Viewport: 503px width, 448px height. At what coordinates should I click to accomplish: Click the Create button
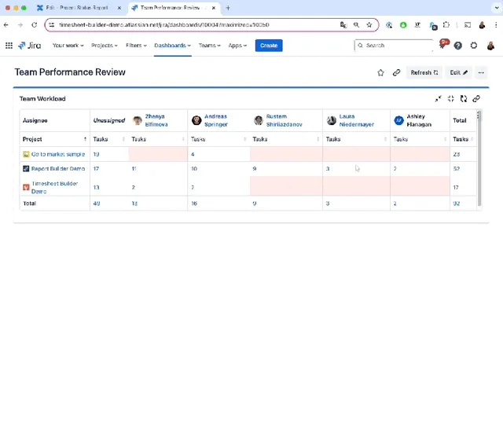tap(269, 46)
